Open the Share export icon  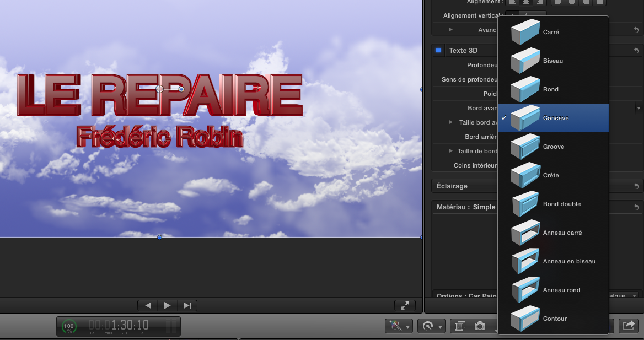coord(629,326)
